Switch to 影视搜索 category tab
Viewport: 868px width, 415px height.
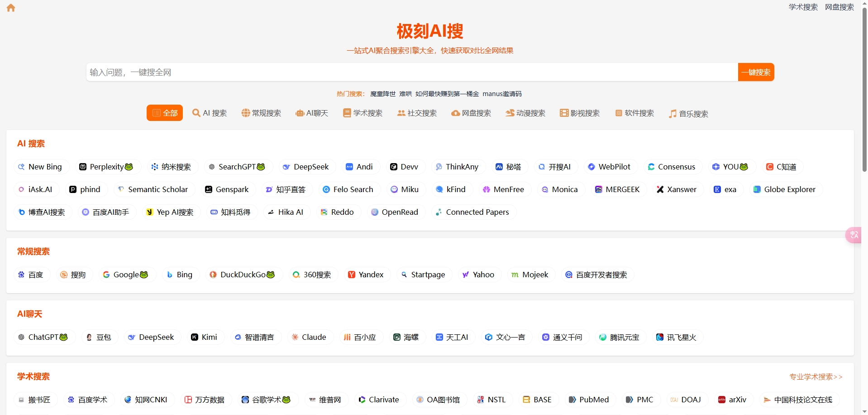pyautogui.click(x=580, y=113)
